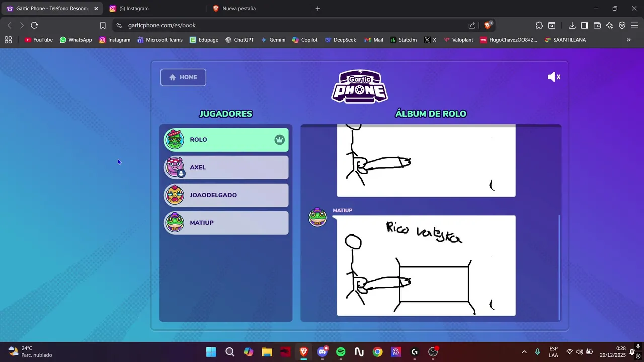Open the YouTube bookmark

pos(39,40)
